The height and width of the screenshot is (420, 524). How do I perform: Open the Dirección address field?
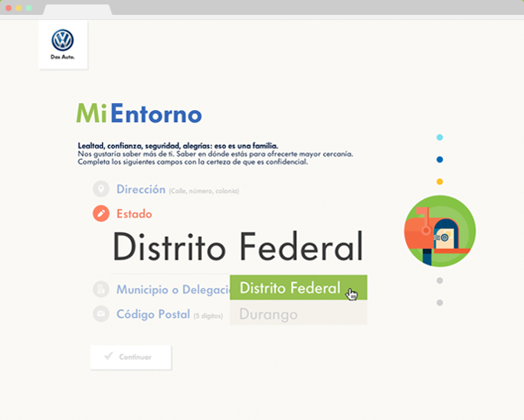point(177,189)
